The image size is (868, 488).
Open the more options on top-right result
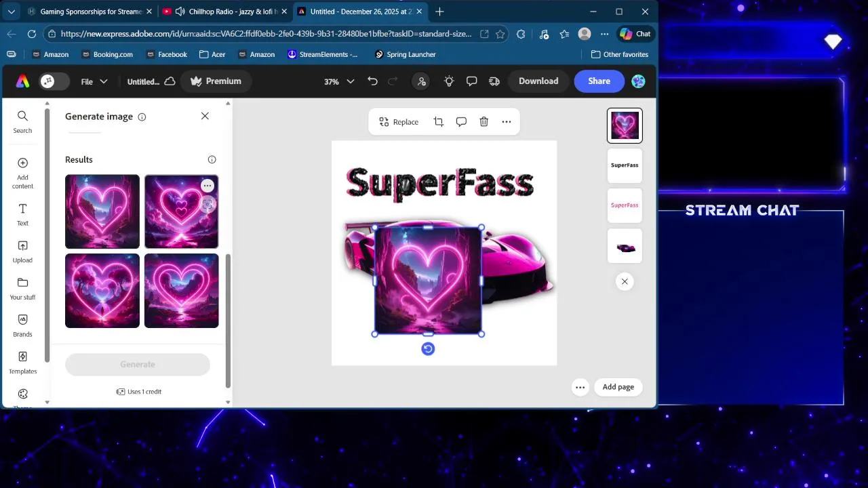coord(208,186)
